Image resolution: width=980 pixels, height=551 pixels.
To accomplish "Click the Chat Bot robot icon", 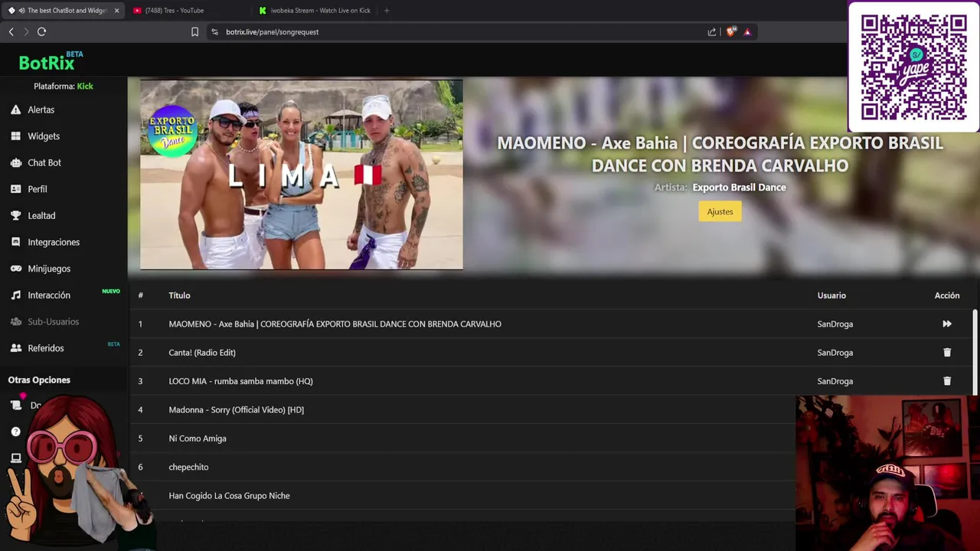I will pyautogui.click(x=15, y=162).
